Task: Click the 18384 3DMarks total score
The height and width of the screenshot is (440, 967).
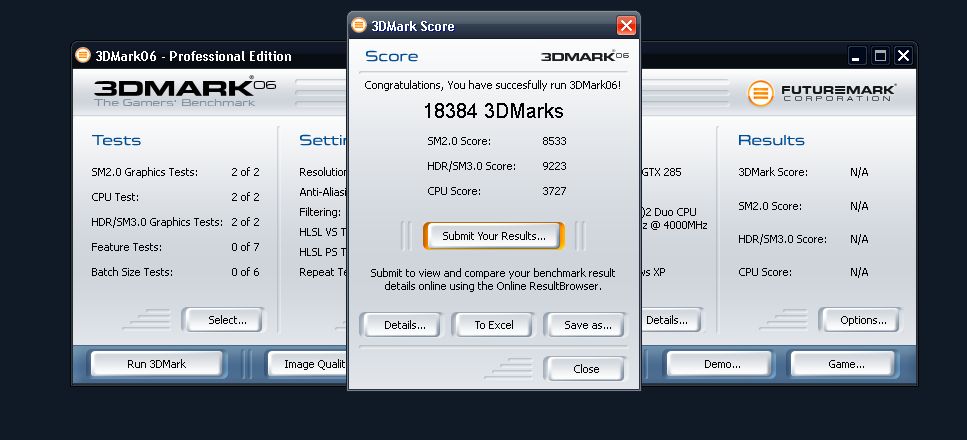Action: point(493,111)
